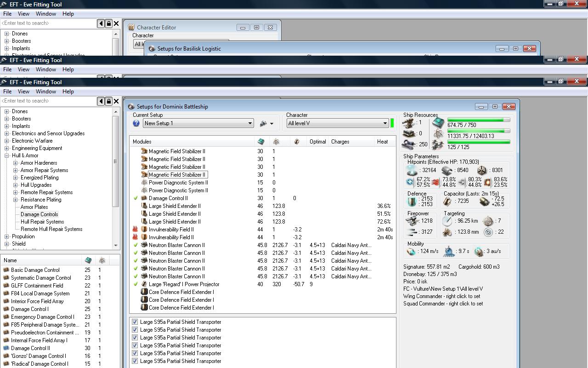This screenshot has height=368, width=588.
Task: Open the View menu in the frontmost EFT window
Action: (x=23, y=92)
